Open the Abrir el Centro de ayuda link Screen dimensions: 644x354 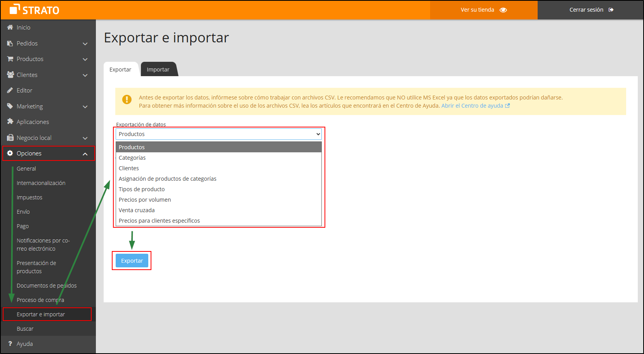pos(473,105)
